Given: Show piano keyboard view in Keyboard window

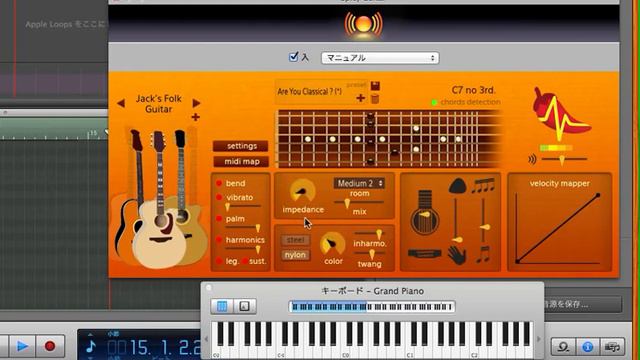Looking at the screenshot, I should point(222,306).
